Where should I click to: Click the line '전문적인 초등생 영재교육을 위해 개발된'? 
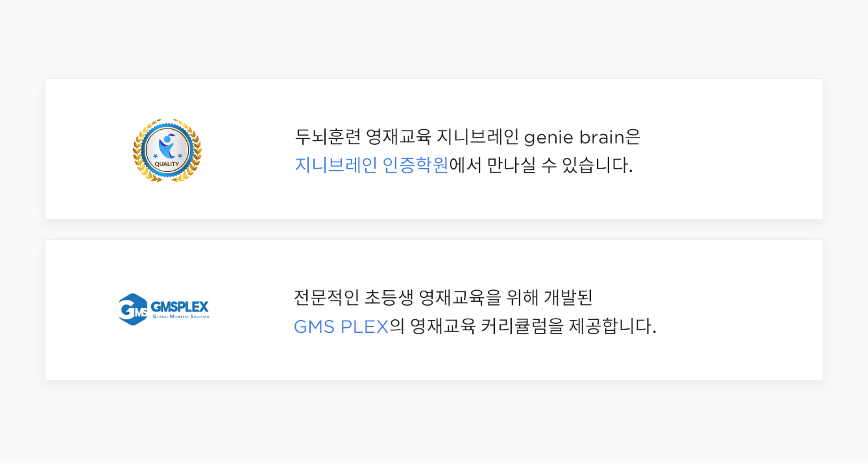(443, 298)
